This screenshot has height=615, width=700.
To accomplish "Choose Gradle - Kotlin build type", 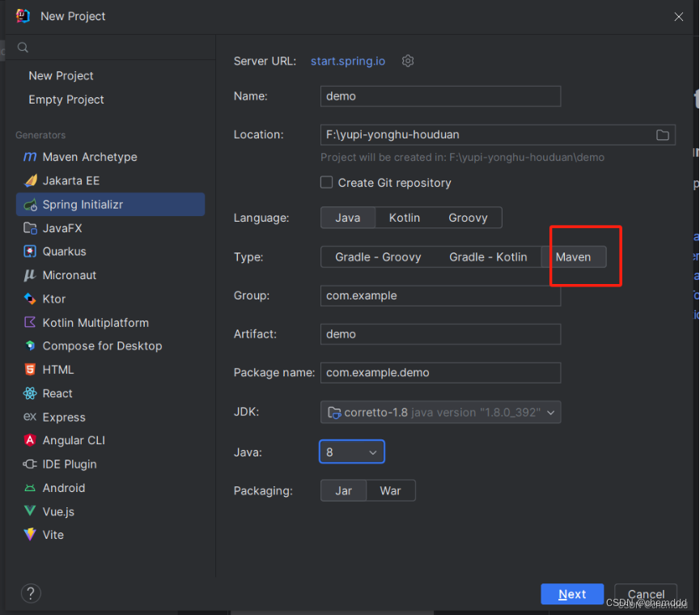I will point(488,257).
